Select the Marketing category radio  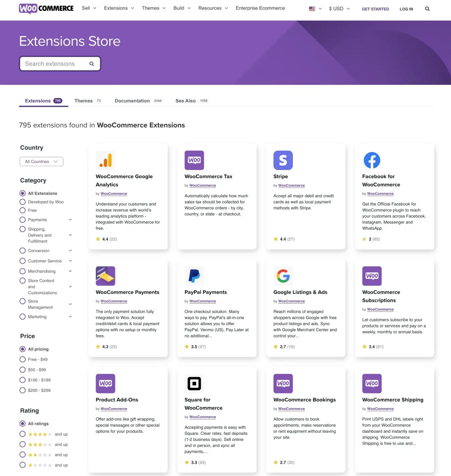[x=23, y=317]
